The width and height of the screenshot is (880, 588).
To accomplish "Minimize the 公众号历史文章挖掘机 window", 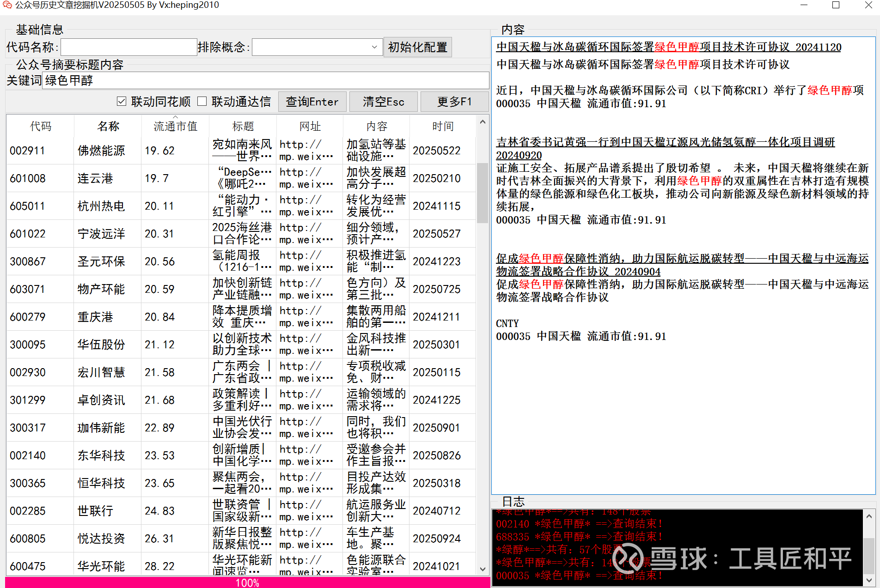I will tap(804, 5).
